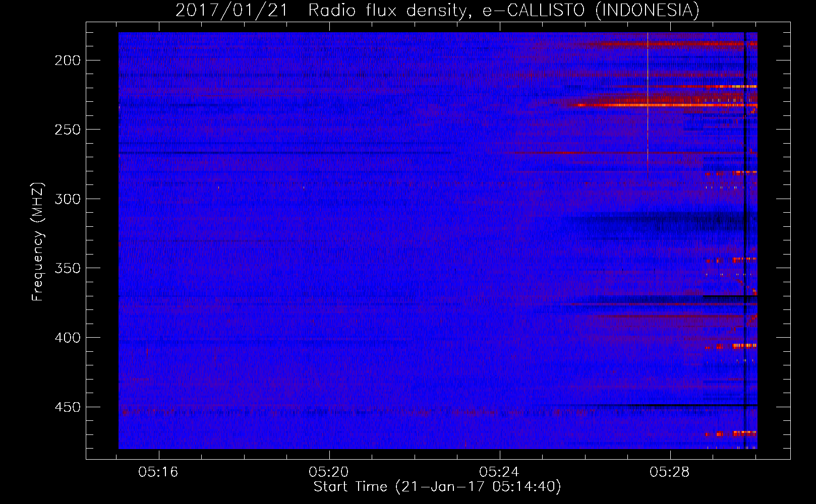Screen dimensions: 816x504
Task: Click the dark vertical stripe near right edge
Action: pos(745,240)
